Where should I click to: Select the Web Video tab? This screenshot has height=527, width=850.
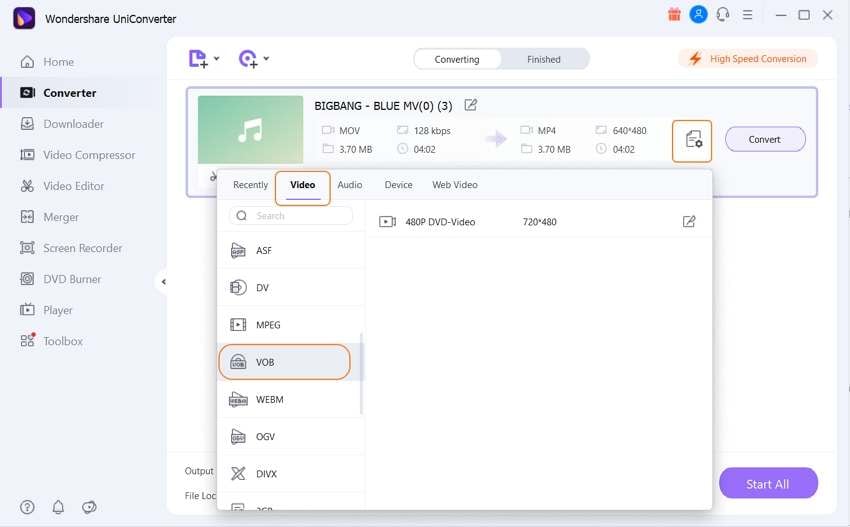tap(455, 185)
